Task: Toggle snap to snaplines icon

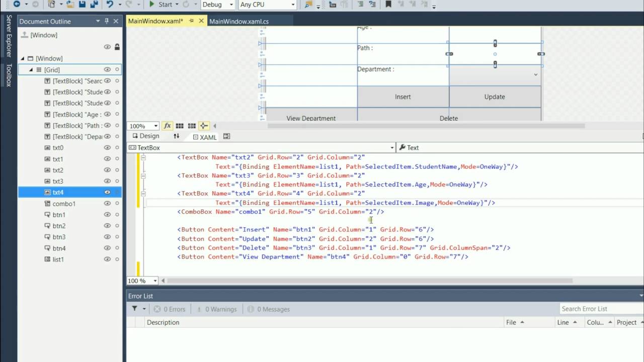Action: tap(204, 126)
